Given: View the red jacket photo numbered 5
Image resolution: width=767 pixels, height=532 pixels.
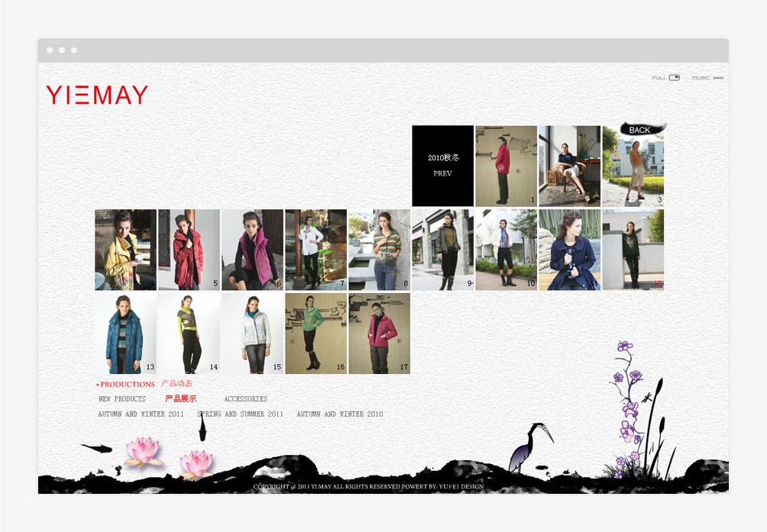Looking at the screenshot, I should (189, 250).
